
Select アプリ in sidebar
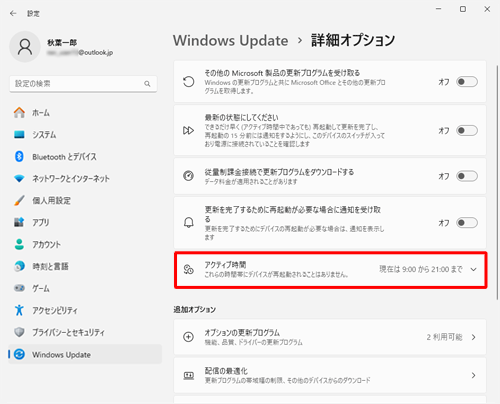pos(85,222)
